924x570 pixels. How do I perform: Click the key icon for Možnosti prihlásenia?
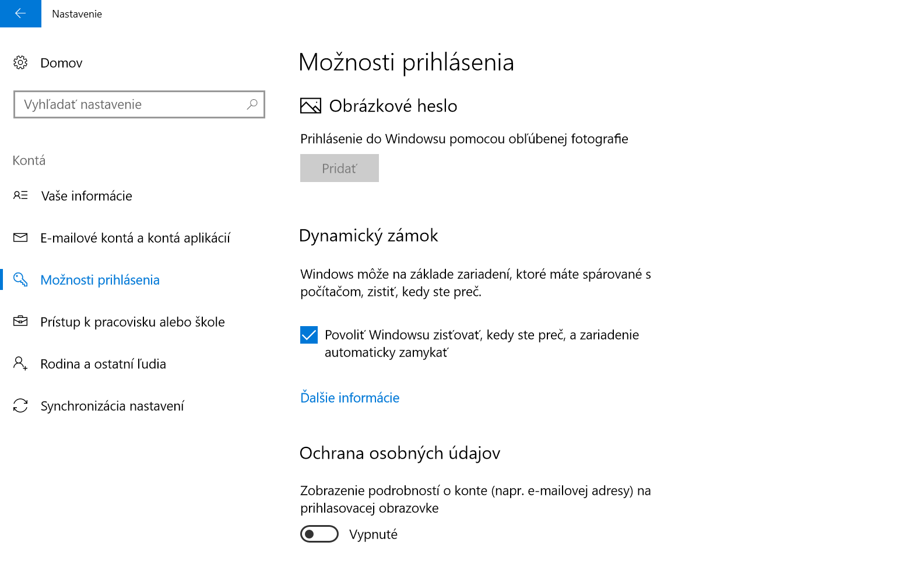coord(20,279)
